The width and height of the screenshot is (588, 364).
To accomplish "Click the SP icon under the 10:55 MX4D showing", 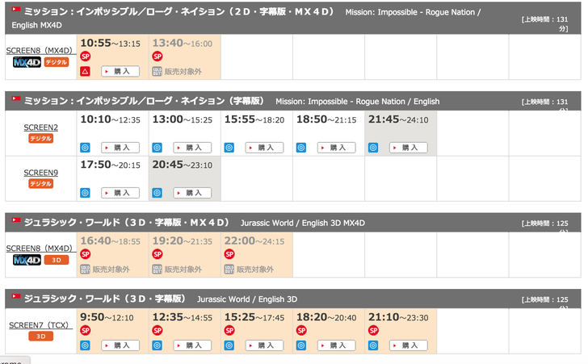I will [x=85, y=56].
